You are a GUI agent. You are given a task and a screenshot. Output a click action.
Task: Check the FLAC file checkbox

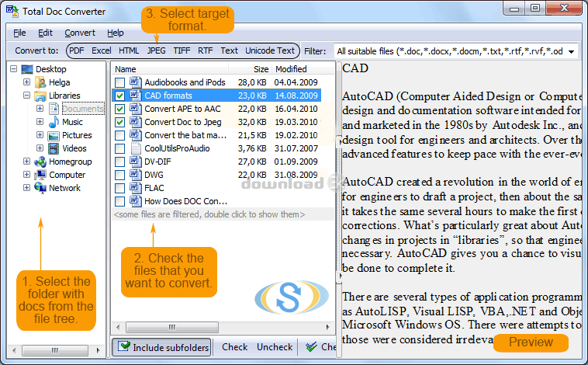(120, 188)
